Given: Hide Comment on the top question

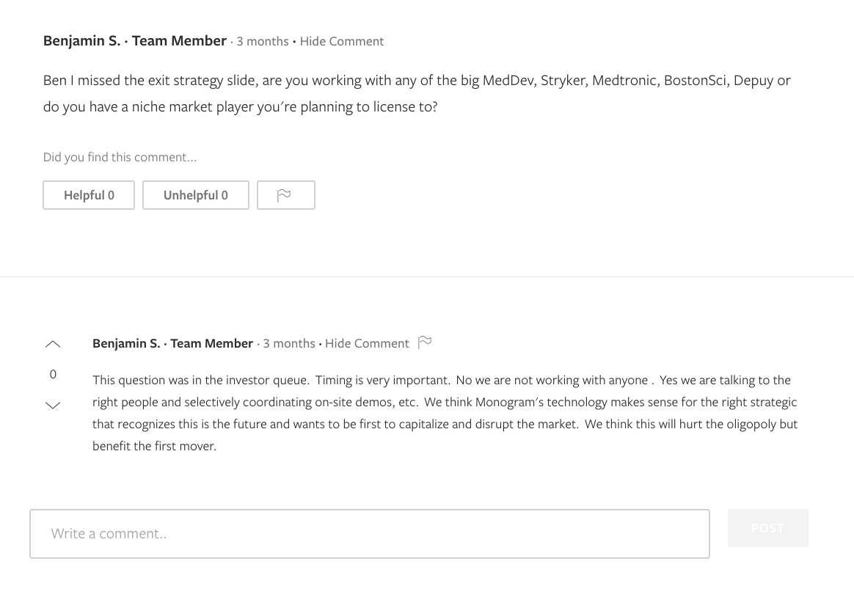Looking at the screenshot, I should point(341,41).
